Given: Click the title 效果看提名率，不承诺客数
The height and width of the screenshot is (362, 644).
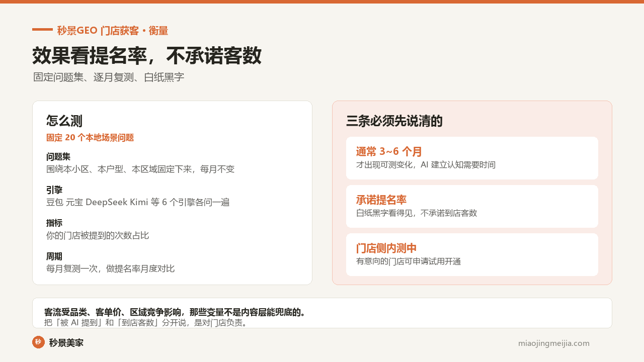Looking at the screenshot, I should tap(147, 56).
